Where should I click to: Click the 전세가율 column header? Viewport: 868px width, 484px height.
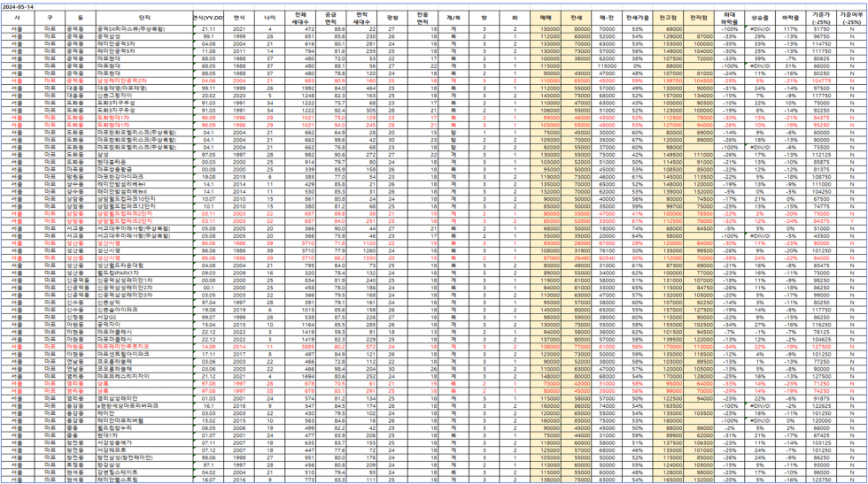click(637, 18)
